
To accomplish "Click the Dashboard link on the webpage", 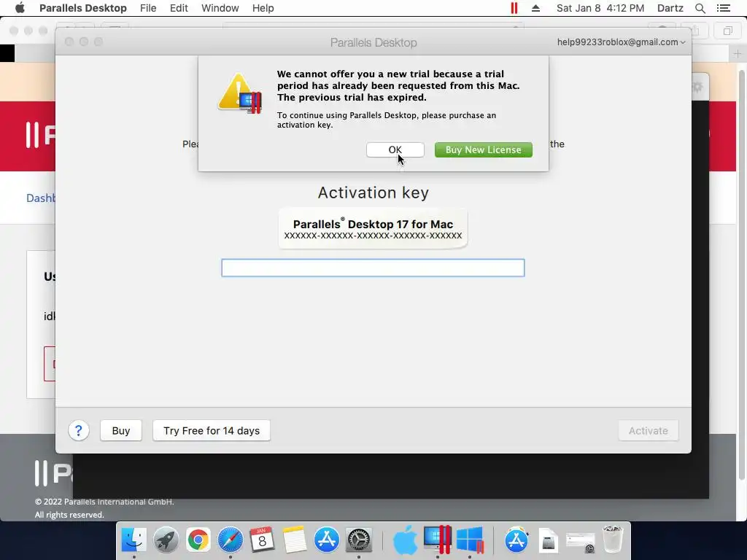I will [41, 198].
